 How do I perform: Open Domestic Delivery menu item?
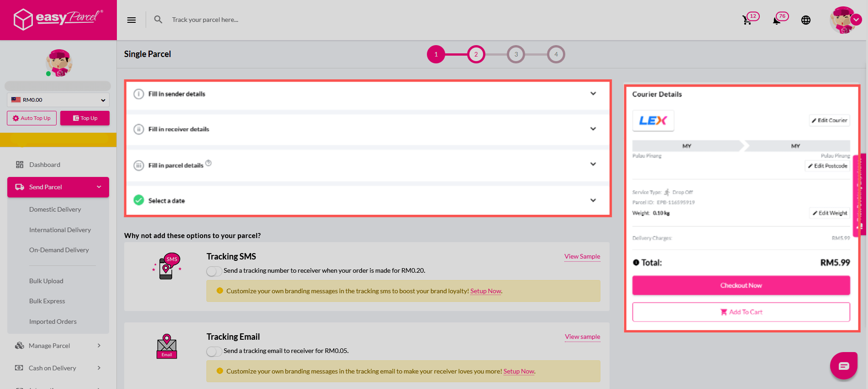click(55, 209)
